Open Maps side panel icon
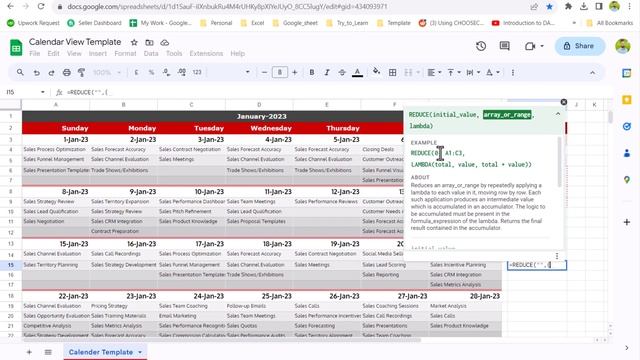Image resolution: width=640 pixels, height=360 pixels. 627,180
